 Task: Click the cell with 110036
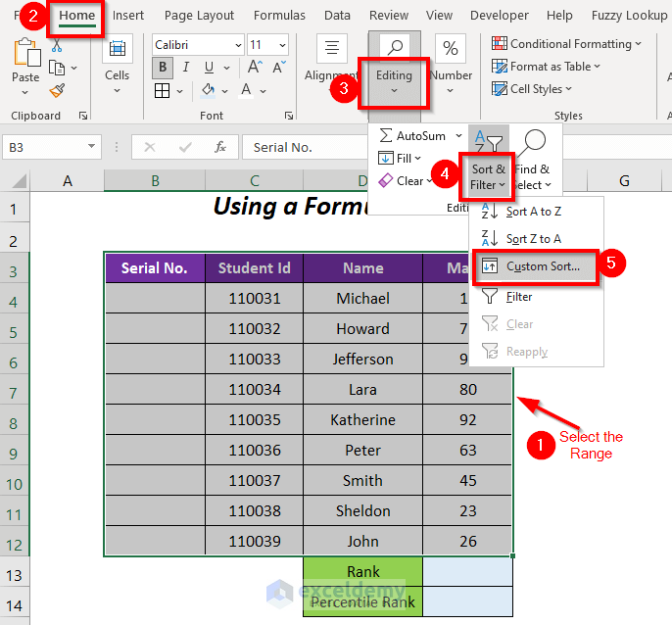(x=254, y=450)
